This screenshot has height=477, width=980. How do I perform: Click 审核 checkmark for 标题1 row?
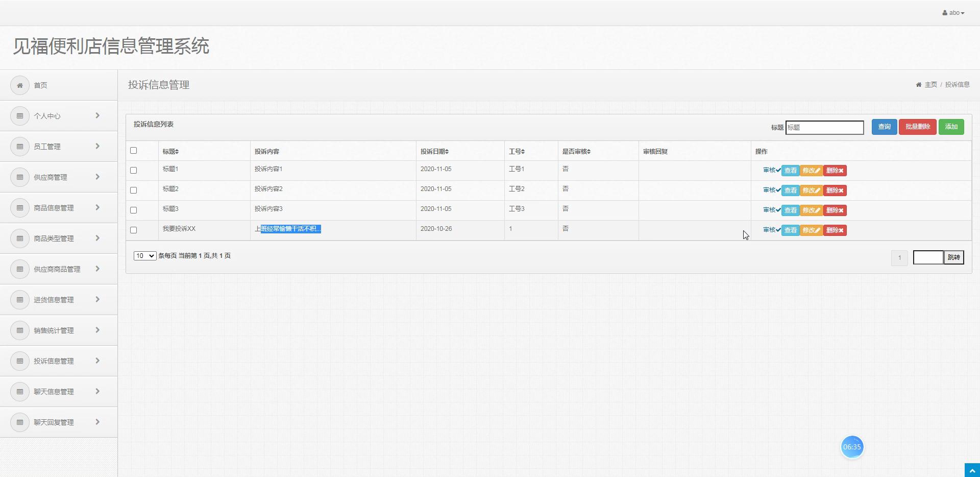point(772,170)
